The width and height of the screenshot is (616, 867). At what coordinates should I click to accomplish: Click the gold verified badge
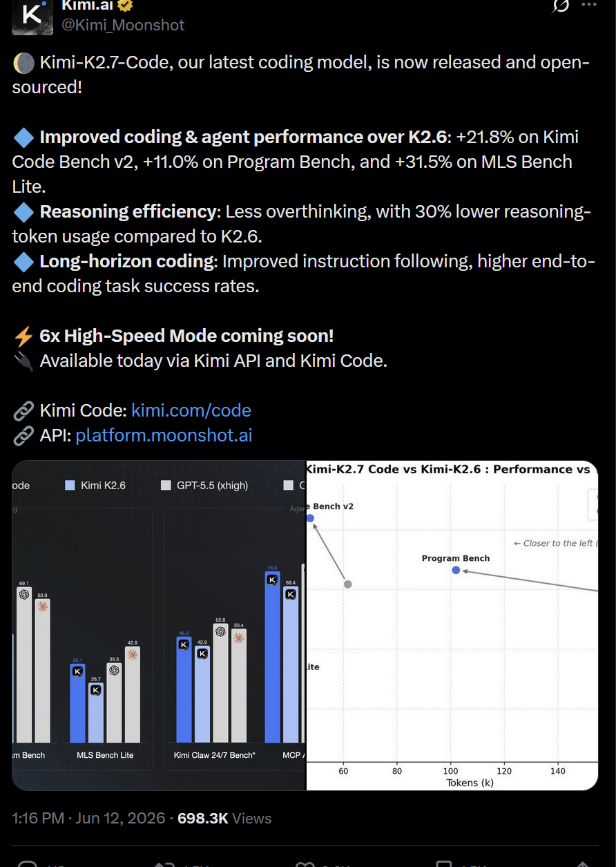coord(125,6)
